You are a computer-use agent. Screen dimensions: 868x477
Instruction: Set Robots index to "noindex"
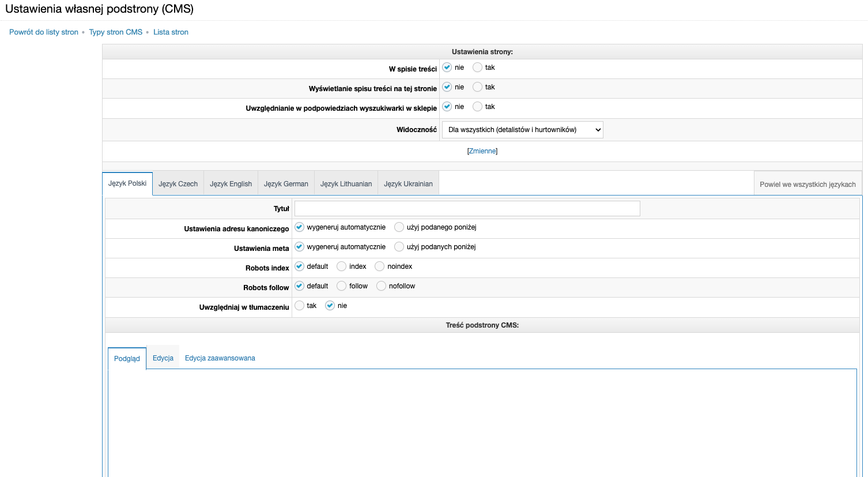pyautogui.click(x=379, y=266)
